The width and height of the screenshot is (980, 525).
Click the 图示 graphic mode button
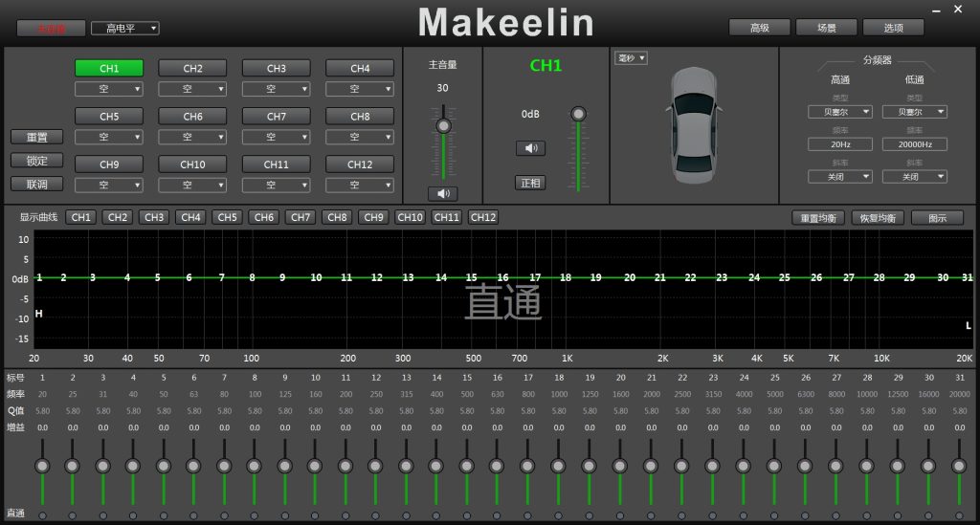[x=938, y=218]
